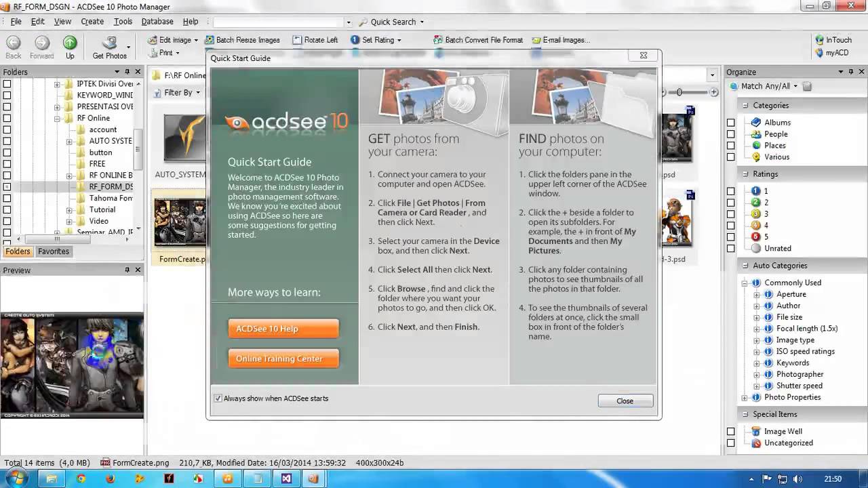Screen dimensions: 868x488
Task: Click the Places category icon
Action: click(x=757, y=145)
